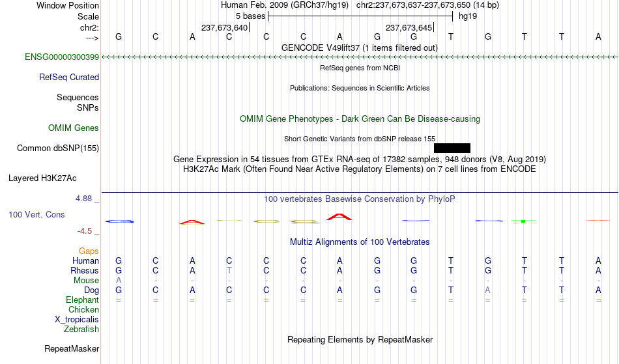Click the green PhyloP mark
The height and width of the screenshot is (364, 619).
pyautogui.click(x=523, y=221)
